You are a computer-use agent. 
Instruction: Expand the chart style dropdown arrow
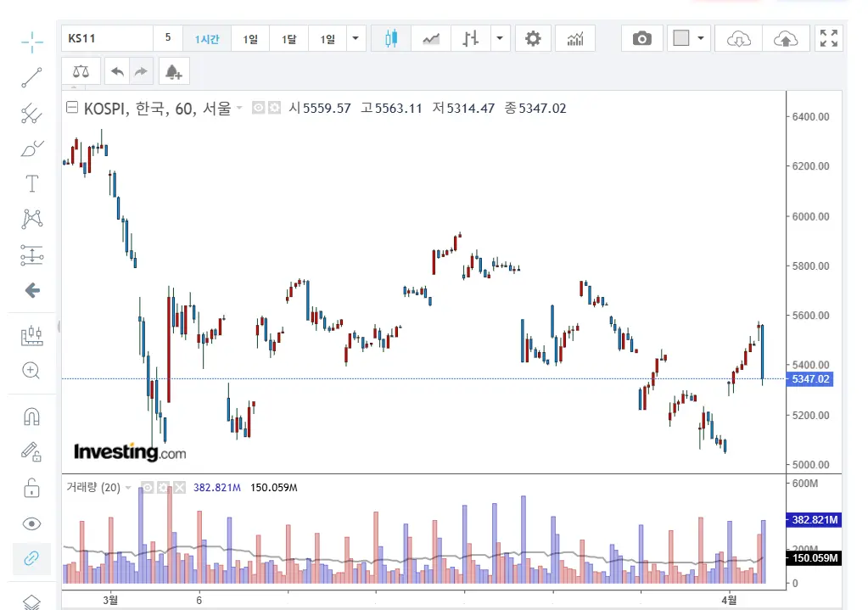coord(500,38)
